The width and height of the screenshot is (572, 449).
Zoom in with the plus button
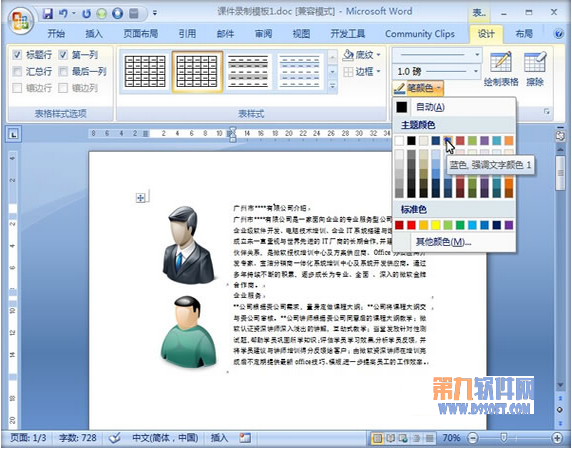[x=557, y=438]
